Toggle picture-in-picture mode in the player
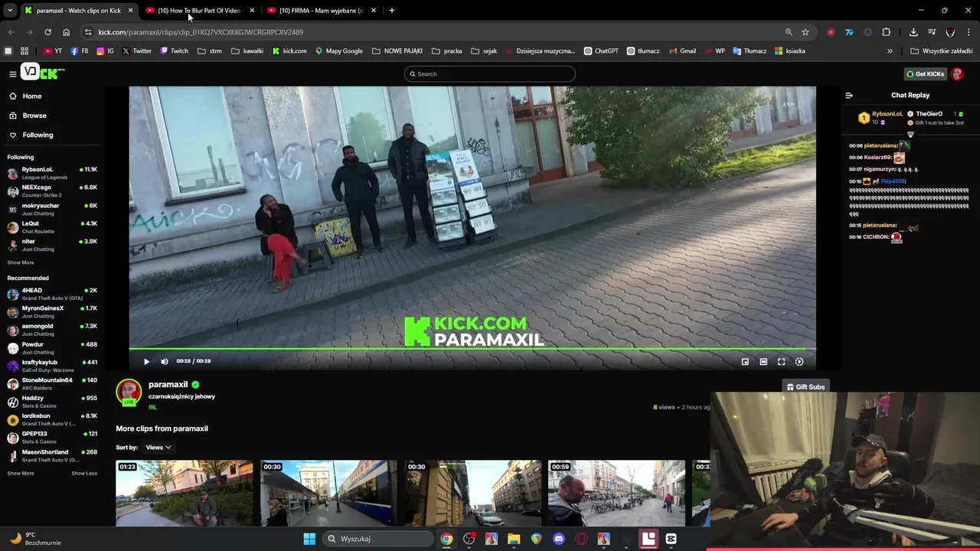 pos(745,361)
